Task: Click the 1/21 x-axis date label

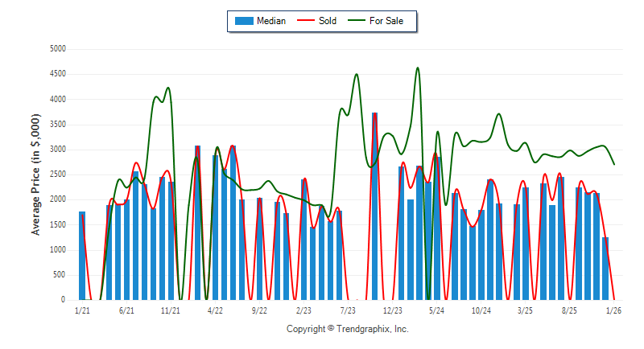Action: coord(82,310)
